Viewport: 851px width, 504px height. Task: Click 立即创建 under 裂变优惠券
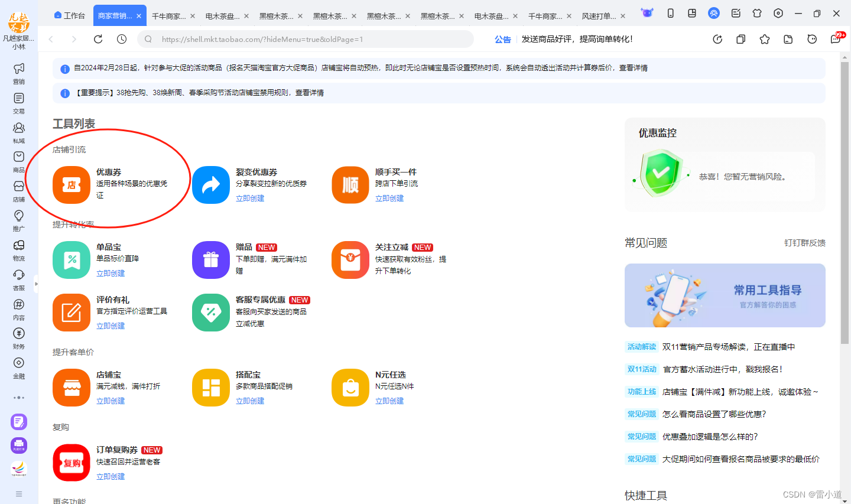250,199
